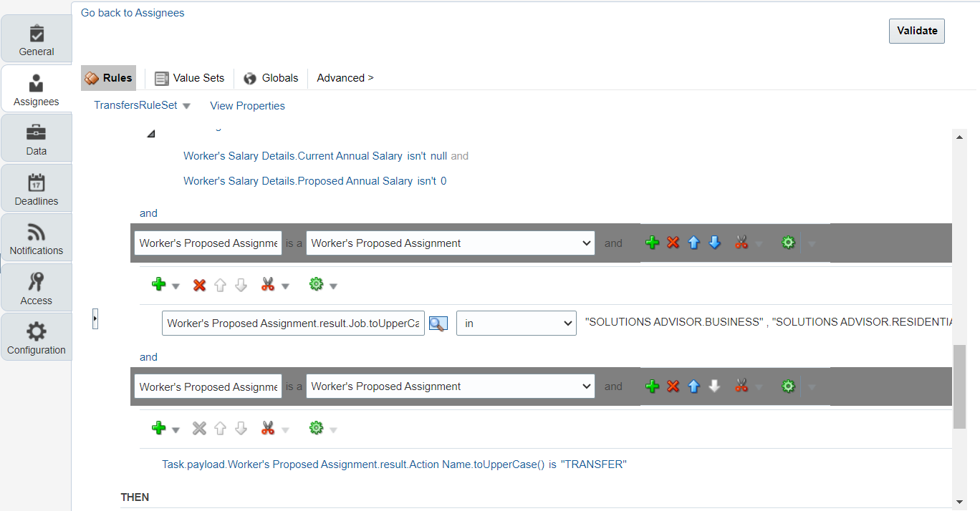Viewport: 980px width, 511px height.
Task: Click the Validate button
Action: click(917, 31)
